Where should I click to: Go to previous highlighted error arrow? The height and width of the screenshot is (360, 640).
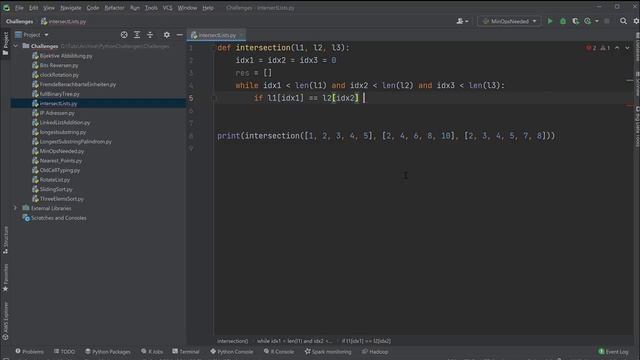[x=617, y=48]
